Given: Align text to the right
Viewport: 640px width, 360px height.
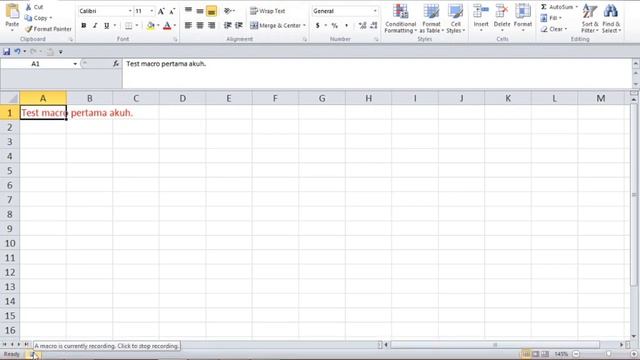Looking at the screenshot, I should click(211, 25).
